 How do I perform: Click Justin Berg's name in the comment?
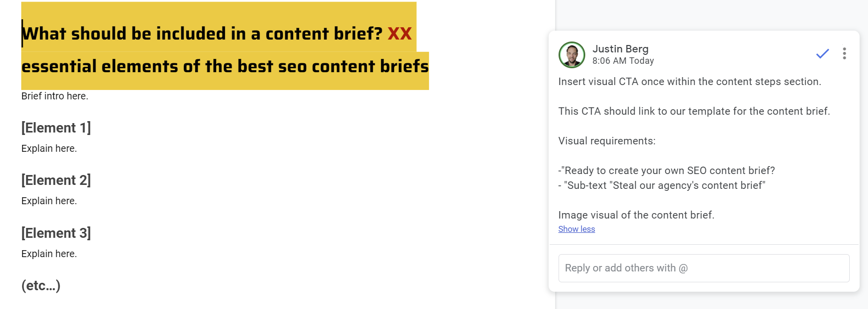pos(620,49)
